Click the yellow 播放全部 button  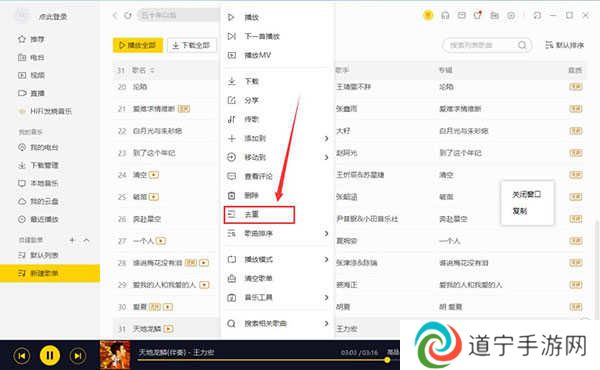pyautogui.click(x=138, y=45)
